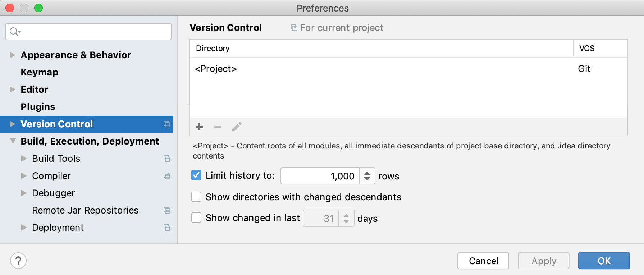644x275 pixels.
Task: Click the OK button
Action: (604, 261)
